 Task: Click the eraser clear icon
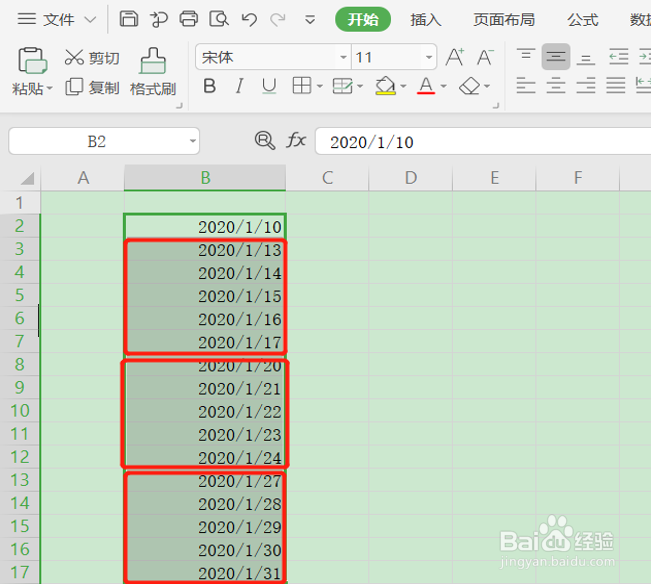(470, 86)
